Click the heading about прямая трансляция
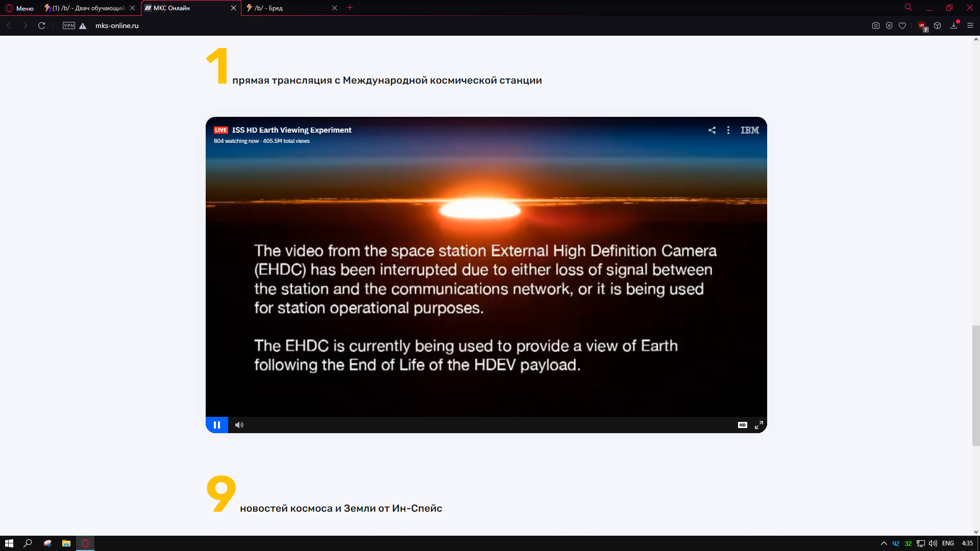The width and height of the screenshot is (980, 551). 387,80
